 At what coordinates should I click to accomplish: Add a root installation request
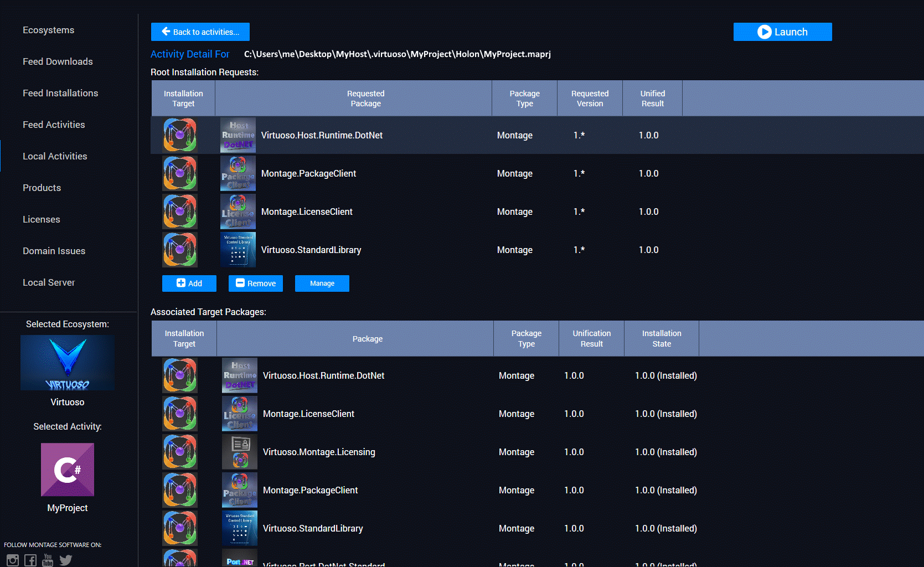point(189,283)
